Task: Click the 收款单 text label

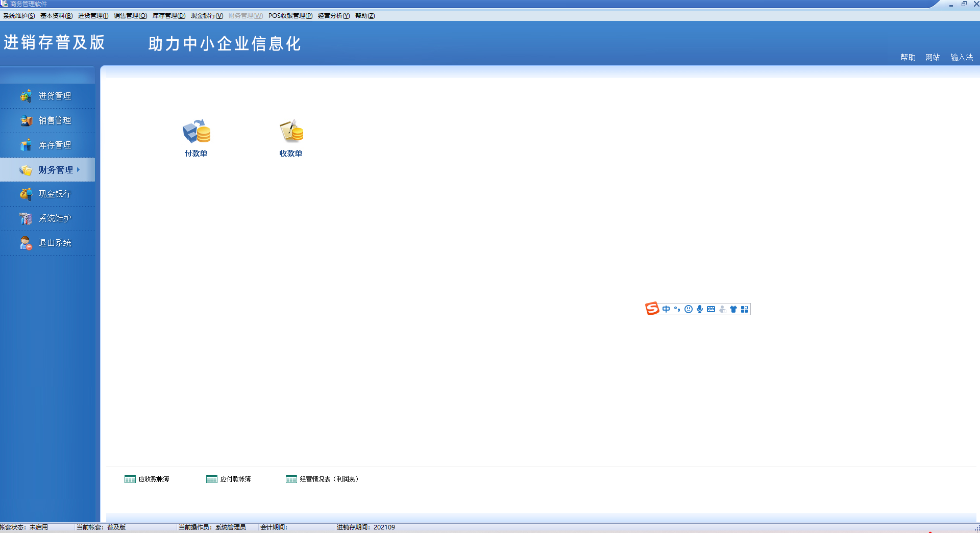Action: tap(291, 154)
